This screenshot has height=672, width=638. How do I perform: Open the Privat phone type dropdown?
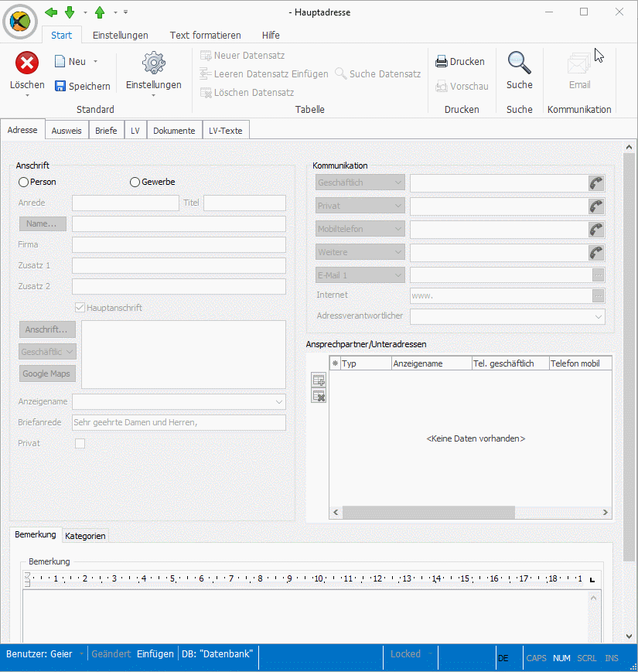[360, 206]
